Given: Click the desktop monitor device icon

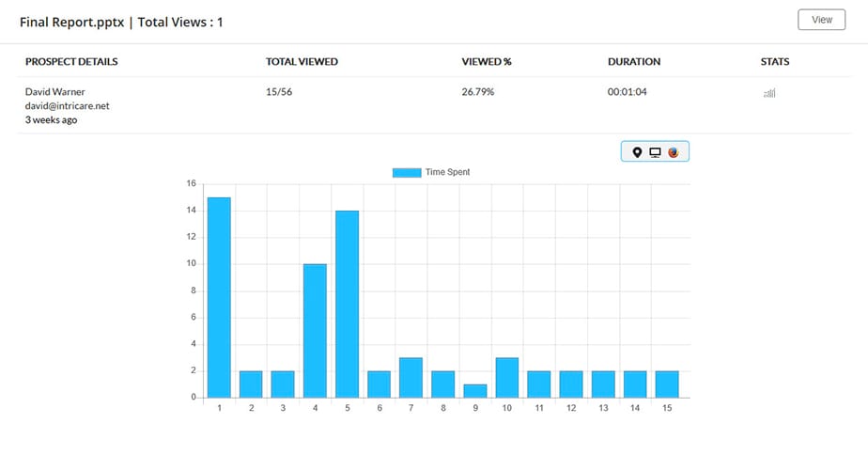Looking at the screenshot, I should coord(655,152).
